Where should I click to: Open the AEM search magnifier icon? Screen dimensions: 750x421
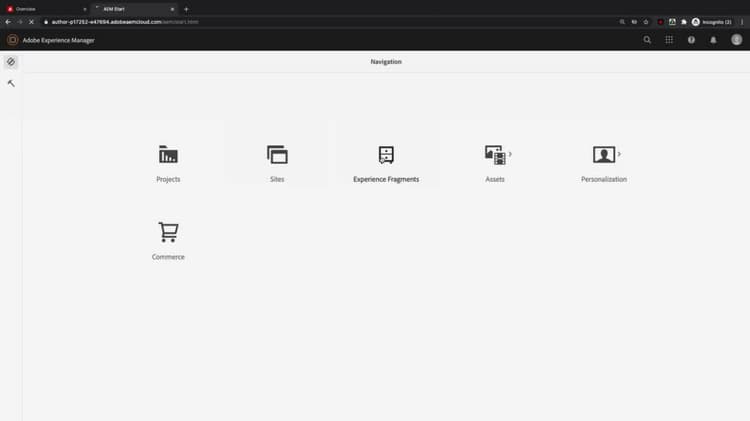[x=647, y=40]
